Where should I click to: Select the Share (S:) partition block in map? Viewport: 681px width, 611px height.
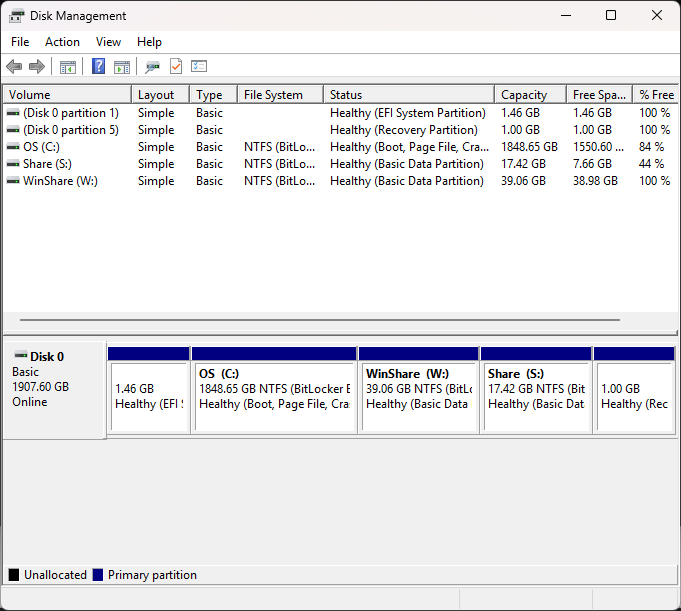[536, 390]
